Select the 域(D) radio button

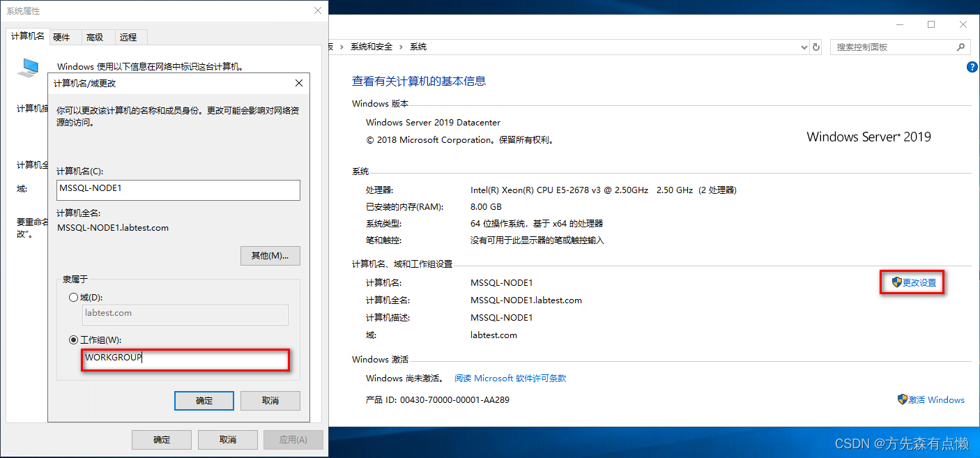pos(74,298)
